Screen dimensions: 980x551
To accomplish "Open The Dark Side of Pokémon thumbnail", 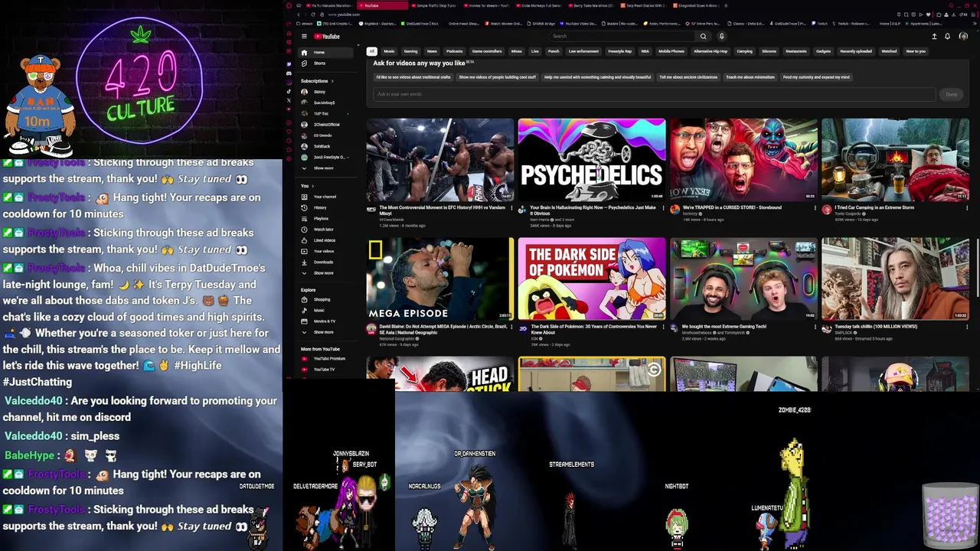I will click(x=592, y=279).
